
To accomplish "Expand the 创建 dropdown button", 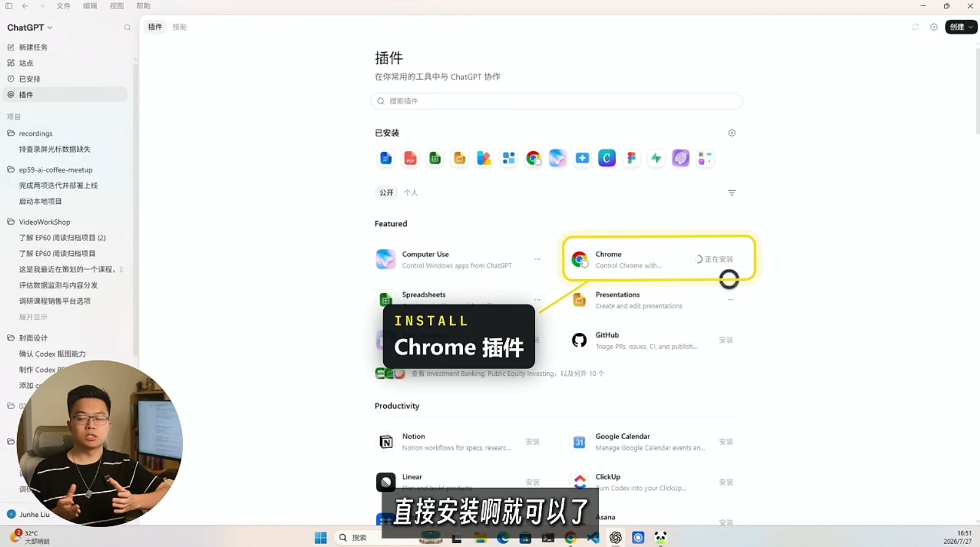I will 960,27.
